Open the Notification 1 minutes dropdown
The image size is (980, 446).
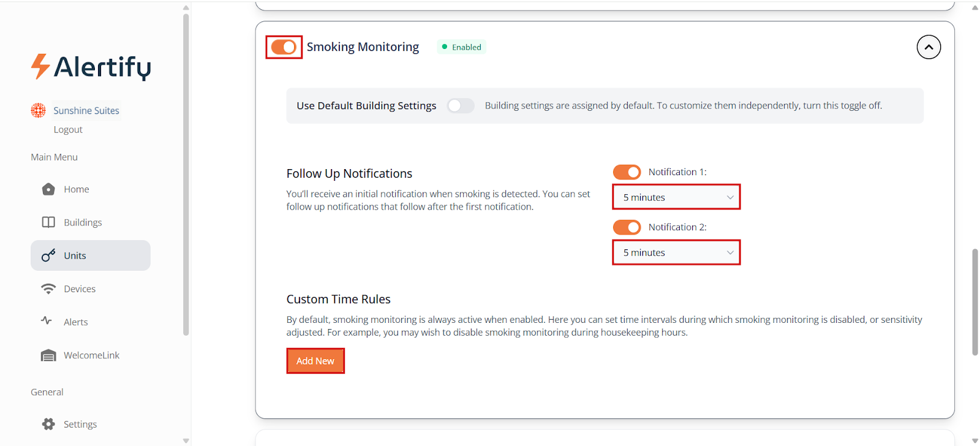(x=676, y=197)
